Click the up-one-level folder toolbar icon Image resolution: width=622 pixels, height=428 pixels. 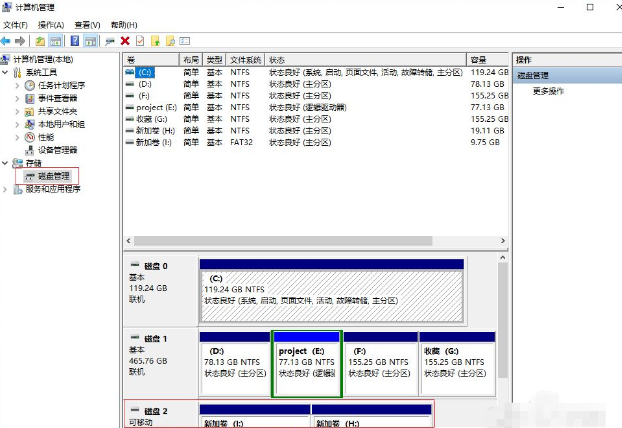40,41
